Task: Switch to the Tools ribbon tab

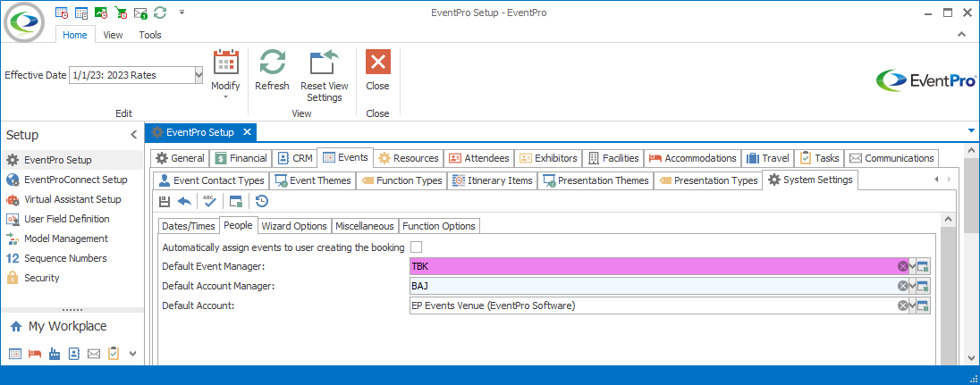Action: (150, 35)
